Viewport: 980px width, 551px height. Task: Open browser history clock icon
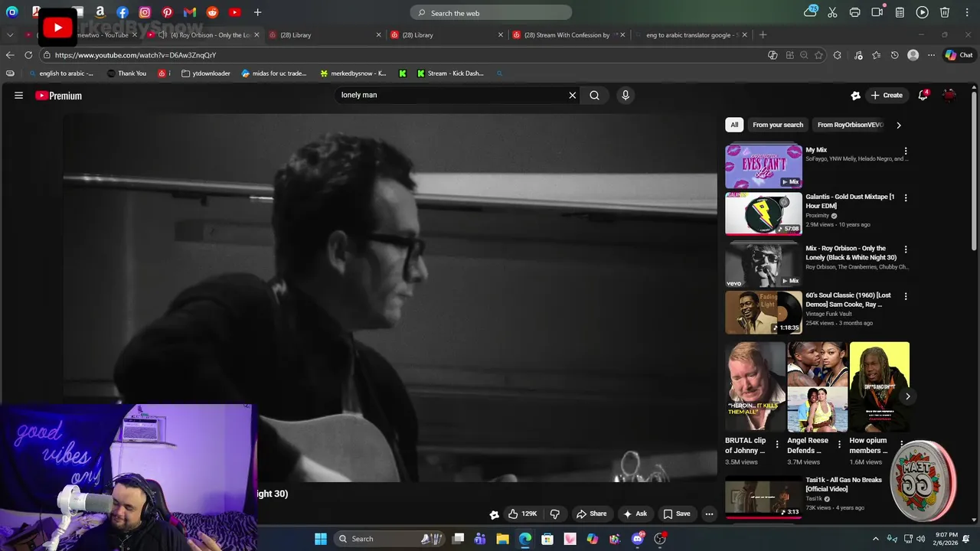[894, 55]
